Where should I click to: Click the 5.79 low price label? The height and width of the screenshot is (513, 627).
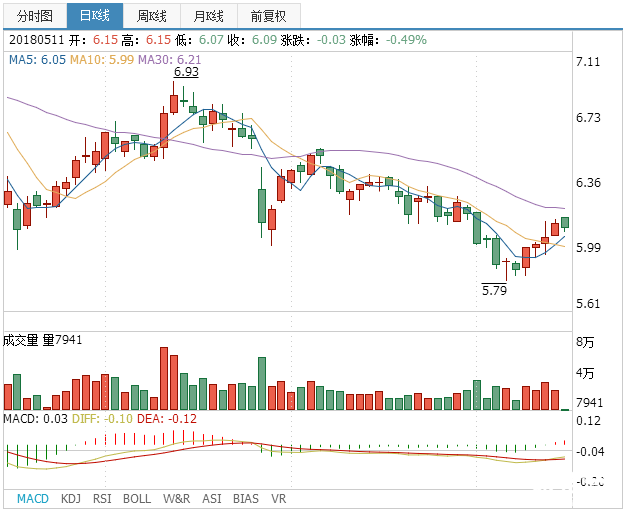(494, 290)
